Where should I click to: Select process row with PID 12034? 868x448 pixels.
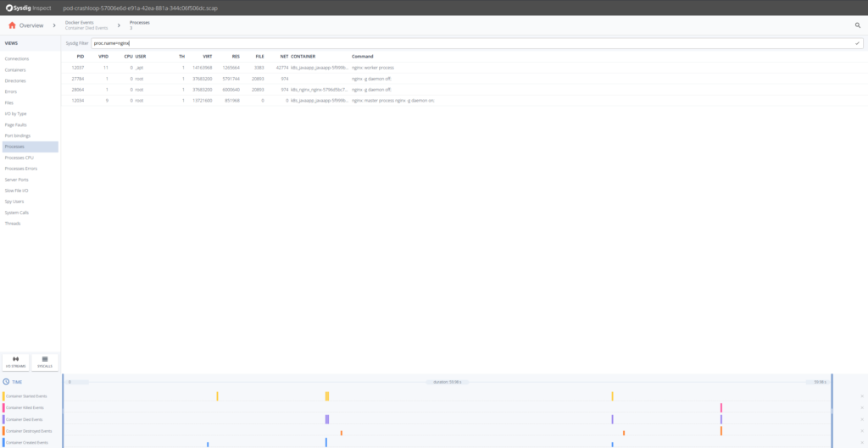(x=465, y=100)
